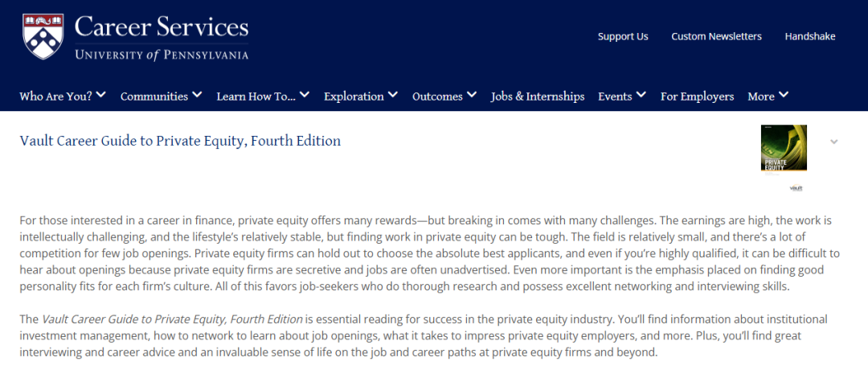Click the Penn shield logo
The width and height of the screenshot is (868, 374).
43,36
